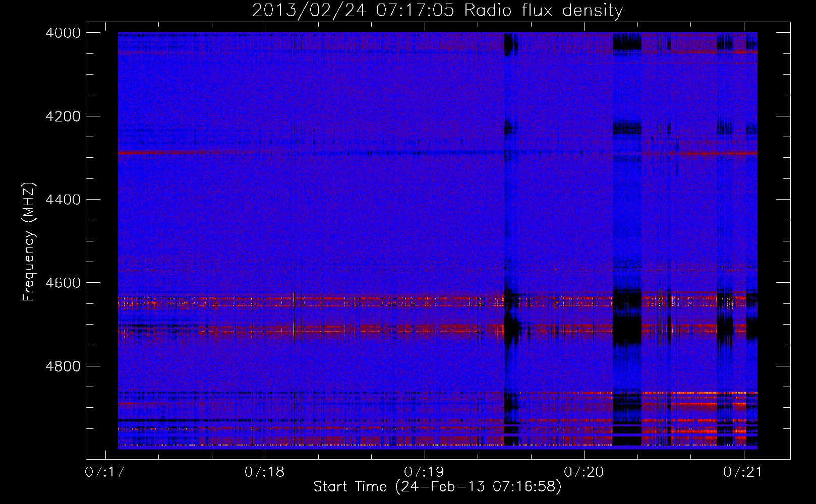Click the 07:20 time tick label
The image size is (816, 504).
584,472
